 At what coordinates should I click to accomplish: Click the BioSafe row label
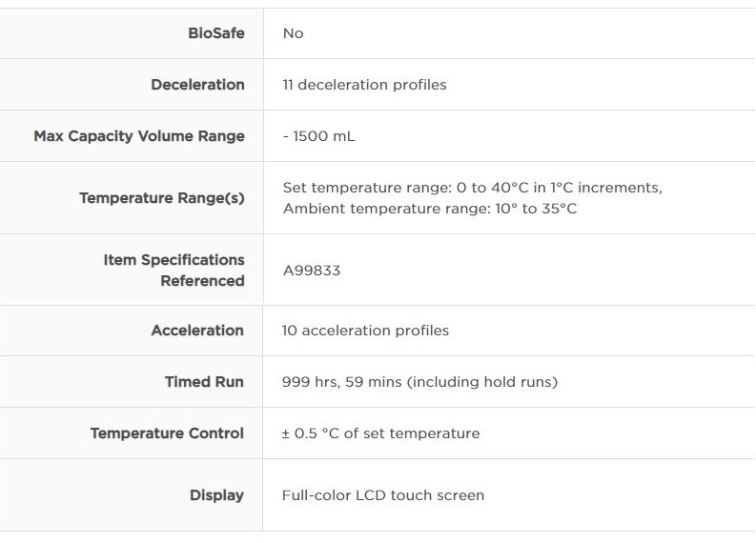pyautogui.click(x=215, y=33)
